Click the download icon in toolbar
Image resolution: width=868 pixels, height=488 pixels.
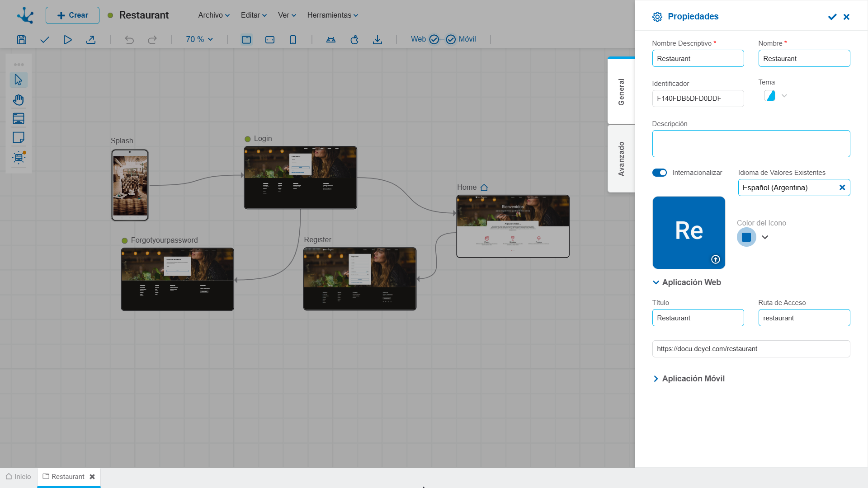point(377,40)
